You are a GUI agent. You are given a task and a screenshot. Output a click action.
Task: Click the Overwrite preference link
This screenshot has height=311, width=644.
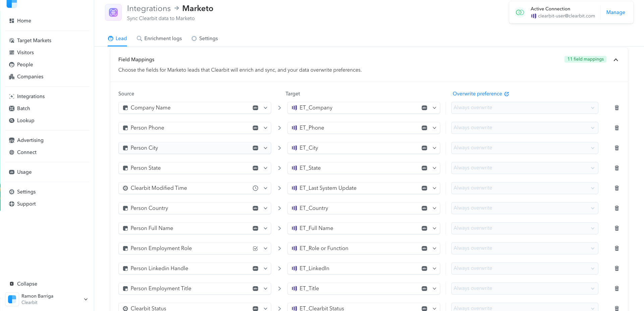[x=477, y=94]
